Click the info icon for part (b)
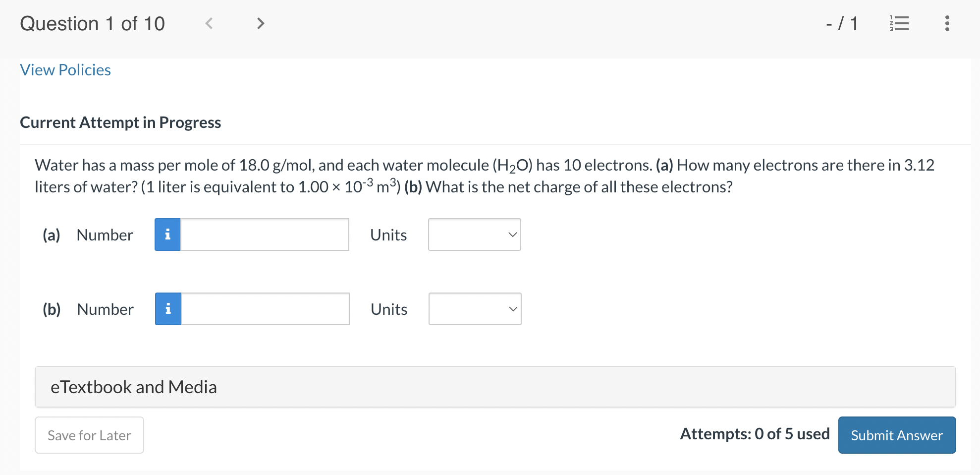 168,309
